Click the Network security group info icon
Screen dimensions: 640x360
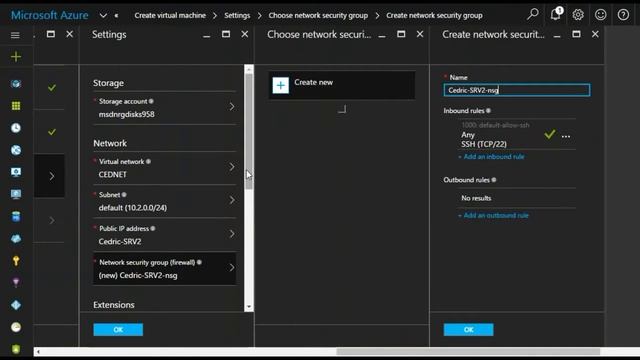pos(200,262)
